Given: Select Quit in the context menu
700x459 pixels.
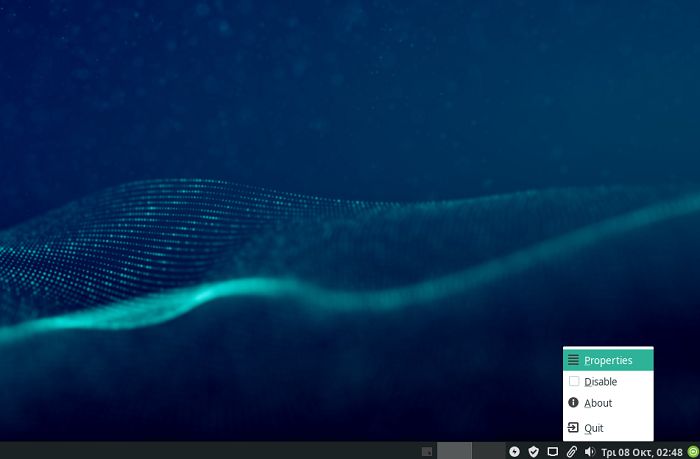Looking at the screenshot, I should pyautogui.click(x=608, y=428).
